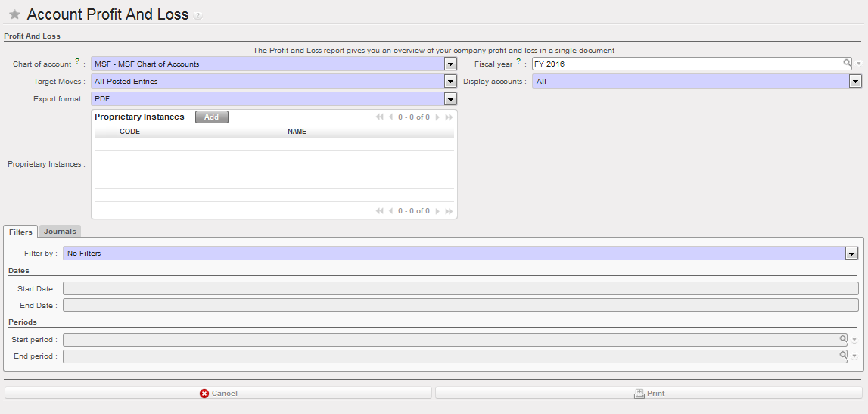This screenshot has height=414, width=868.
Task: Search start period with the magnifier icon
Action: coord(843,339)
